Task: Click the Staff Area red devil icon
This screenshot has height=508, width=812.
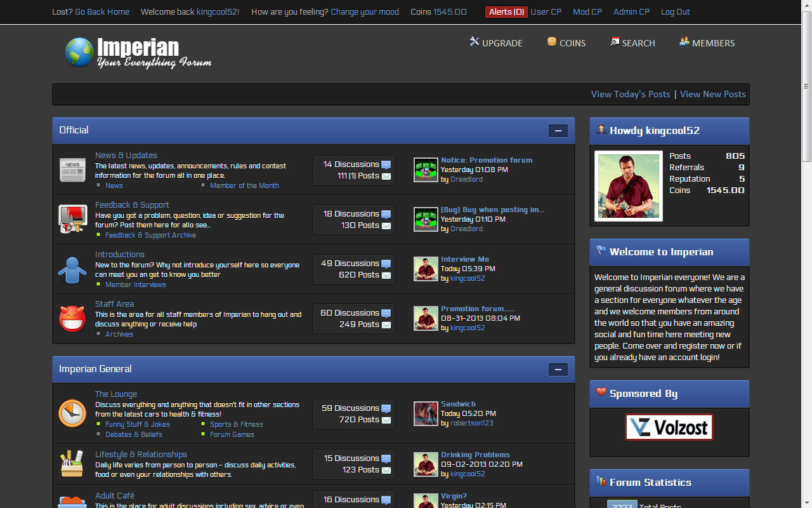Action: point(72,319)
